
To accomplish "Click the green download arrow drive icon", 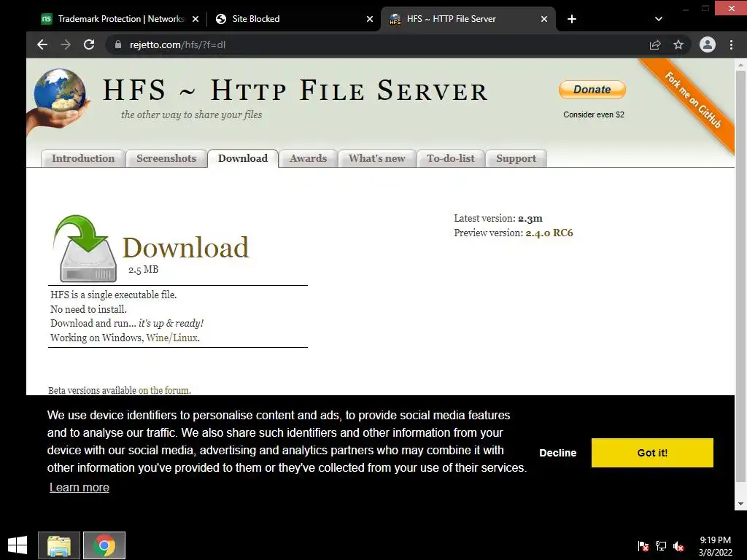I will click(85, 248).
